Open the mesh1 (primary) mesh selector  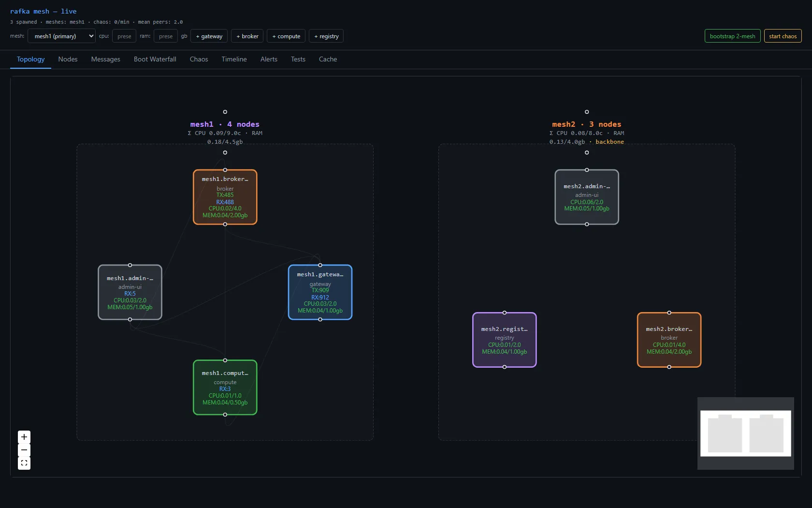[61, 36]
